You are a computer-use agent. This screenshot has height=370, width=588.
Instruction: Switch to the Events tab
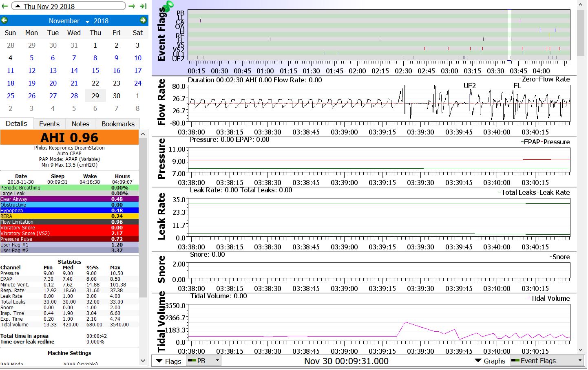[49, 124]
